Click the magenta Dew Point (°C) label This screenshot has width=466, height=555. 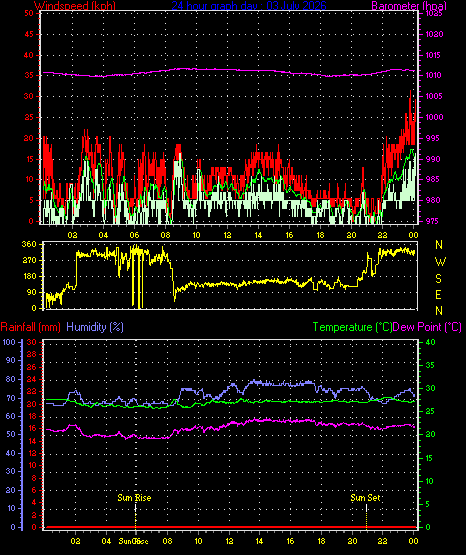pos(427,327)
